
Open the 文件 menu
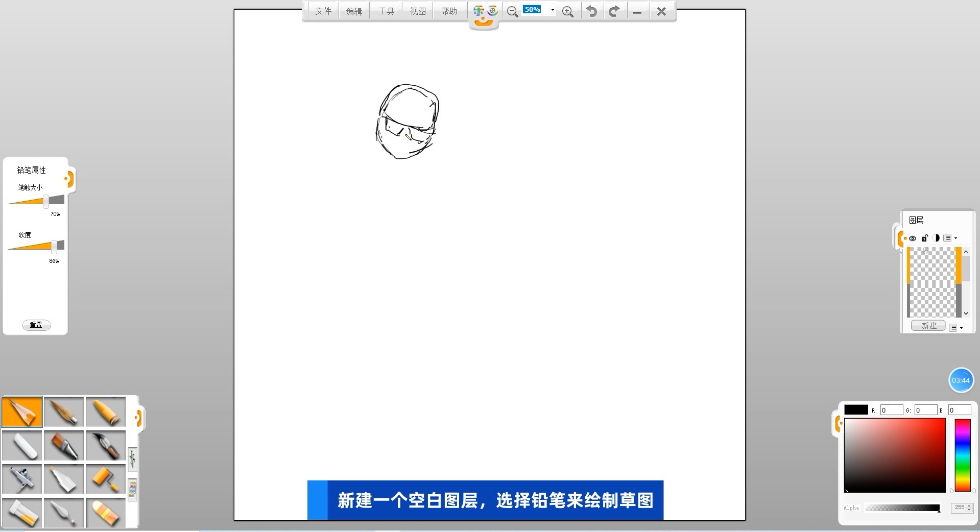(x=323, y=11)
